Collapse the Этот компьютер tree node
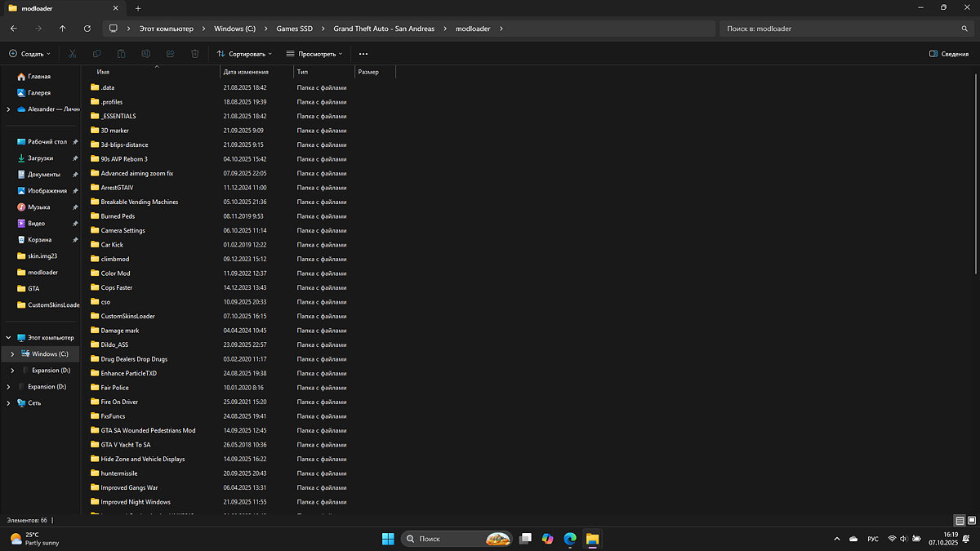980x551 pixels. pos(9,338)
